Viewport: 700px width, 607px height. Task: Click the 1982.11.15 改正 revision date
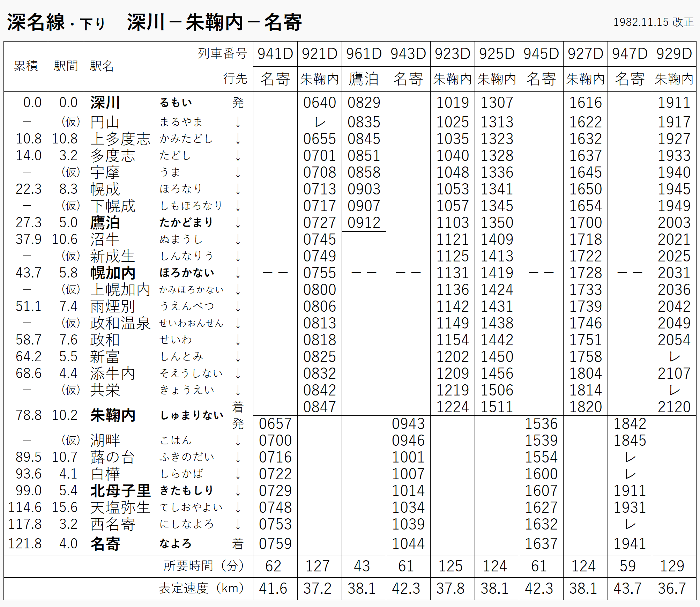[653, 22]
